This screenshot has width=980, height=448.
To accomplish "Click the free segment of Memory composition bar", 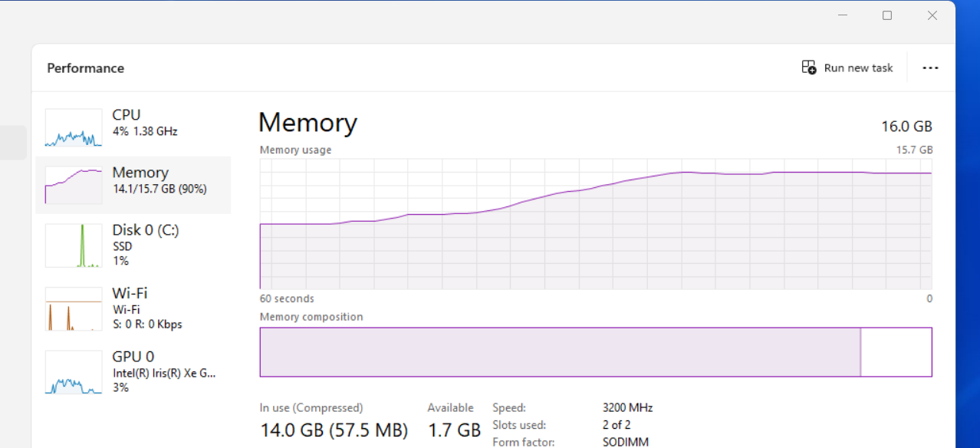I will point(896,352).
